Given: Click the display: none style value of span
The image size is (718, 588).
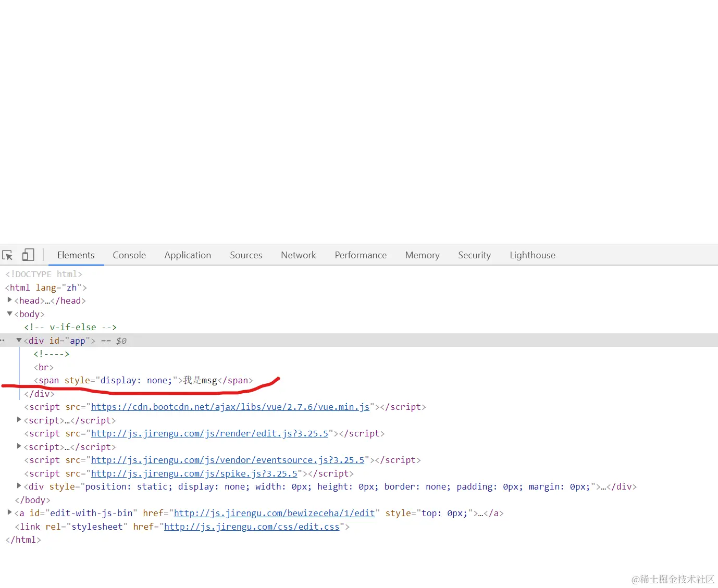Looking at the screenshot, I should 136,380.
